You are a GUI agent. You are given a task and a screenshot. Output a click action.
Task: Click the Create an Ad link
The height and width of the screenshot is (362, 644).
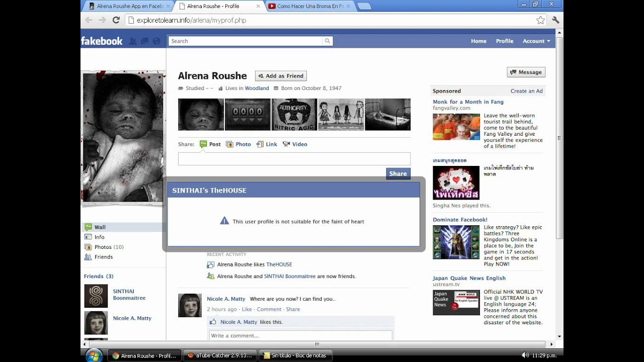[526, 91]
